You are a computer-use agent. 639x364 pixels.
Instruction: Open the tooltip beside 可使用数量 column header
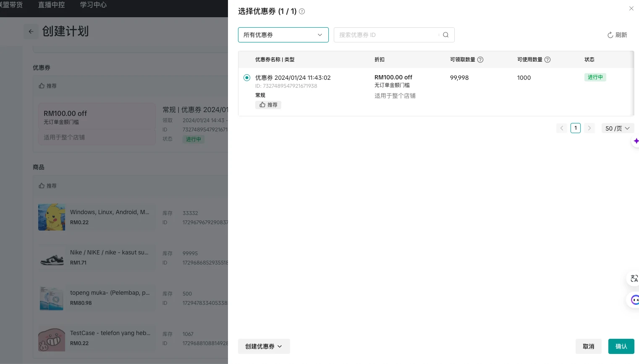(x=547, y=60)
